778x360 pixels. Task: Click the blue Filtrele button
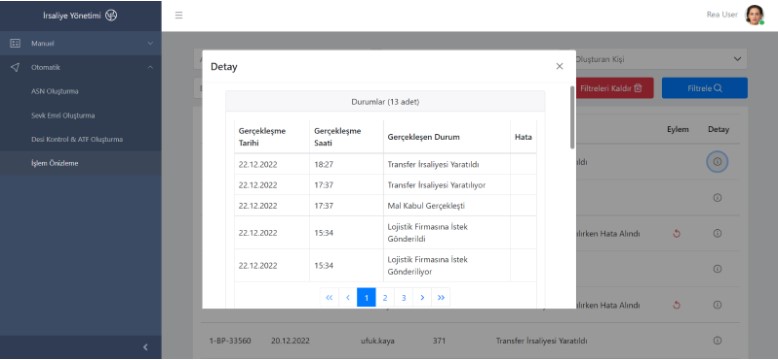tap(705, 88)
